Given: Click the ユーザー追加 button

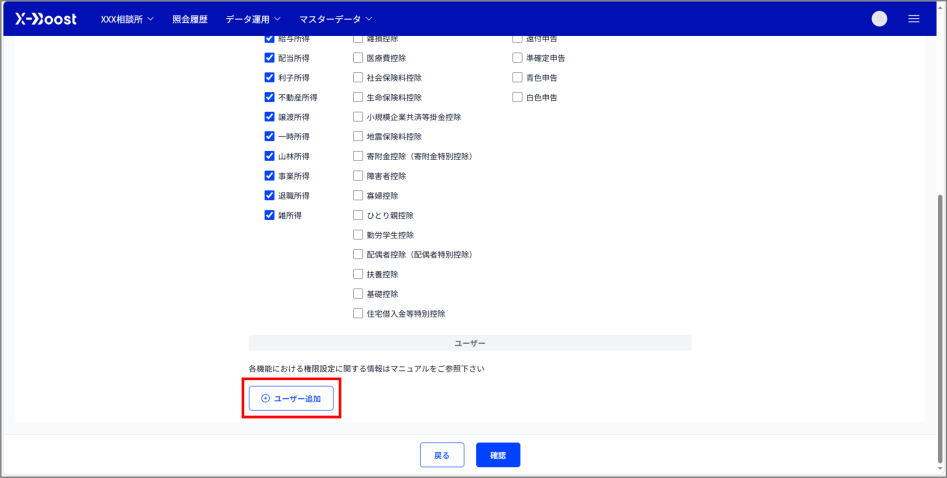Looking at the screenshot, I should [x=291, y=399].
